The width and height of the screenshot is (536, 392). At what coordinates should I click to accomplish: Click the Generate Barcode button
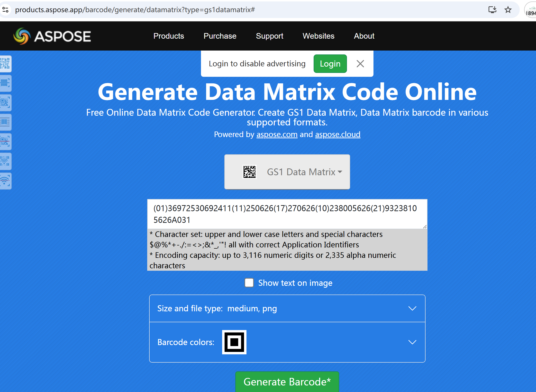[x=287, y=382]
